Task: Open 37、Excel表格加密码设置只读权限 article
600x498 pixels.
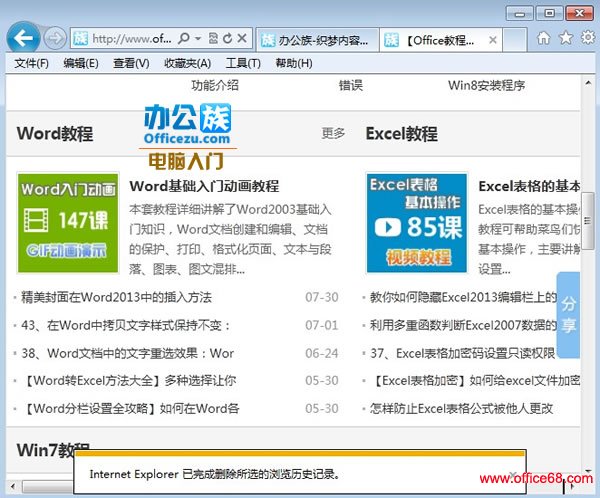Action: point(462,353)
